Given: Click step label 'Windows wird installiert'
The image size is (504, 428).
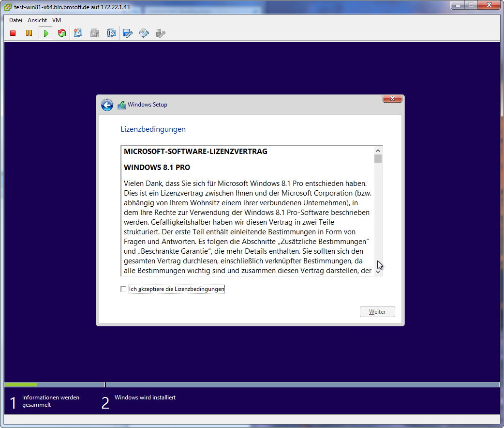Looking at the screenshot, I should 145,397.
